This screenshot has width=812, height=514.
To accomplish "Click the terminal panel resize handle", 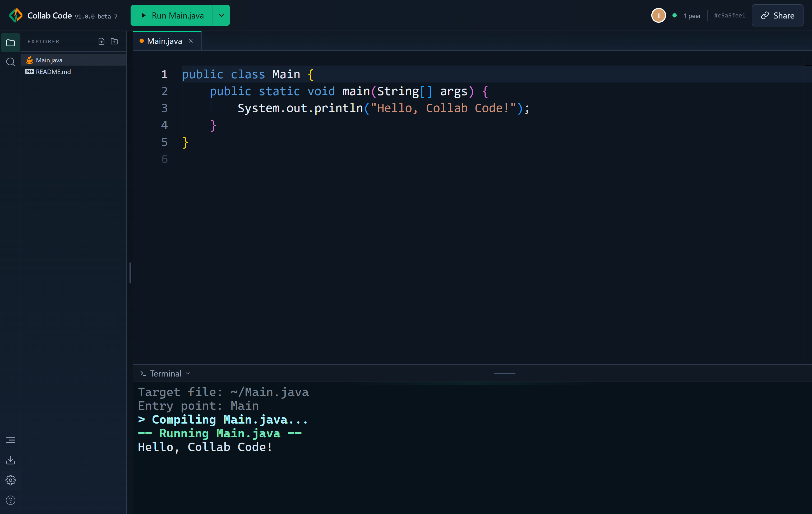I will [505, 373].
